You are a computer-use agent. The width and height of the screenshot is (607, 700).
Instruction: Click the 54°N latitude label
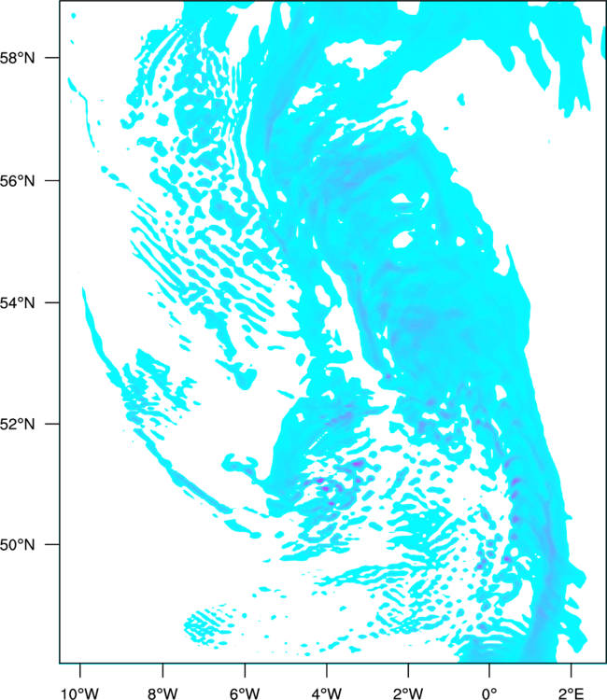click(18, 303)
